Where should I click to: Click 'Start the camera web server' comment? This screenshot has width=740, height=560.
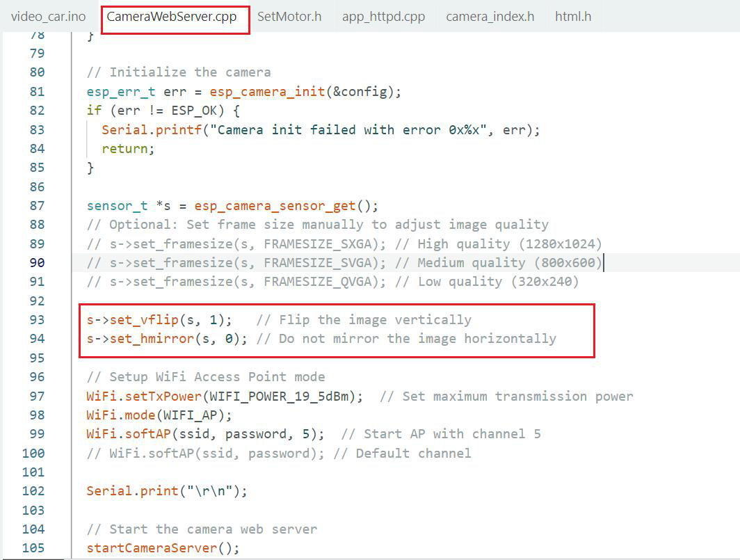pyautogui.click(x=202, y=529)
